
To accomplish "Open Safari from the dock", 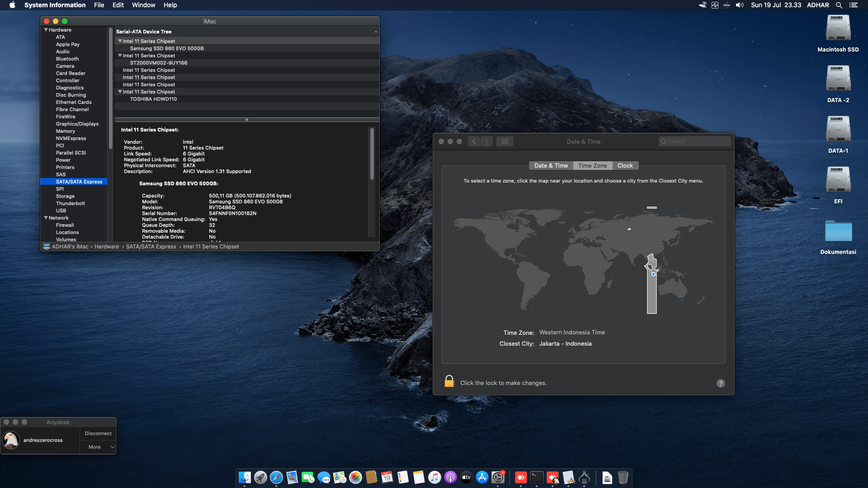I will [276, 477].
